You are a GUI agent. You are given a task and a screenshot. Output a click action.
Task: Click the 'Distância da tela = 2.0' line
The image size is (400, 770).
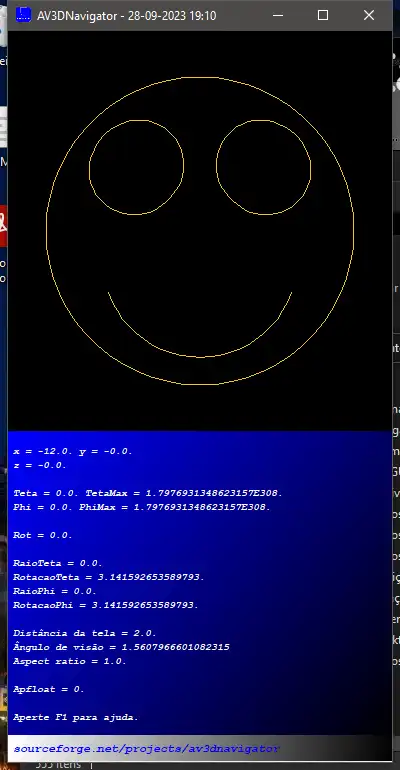[85, 633]
